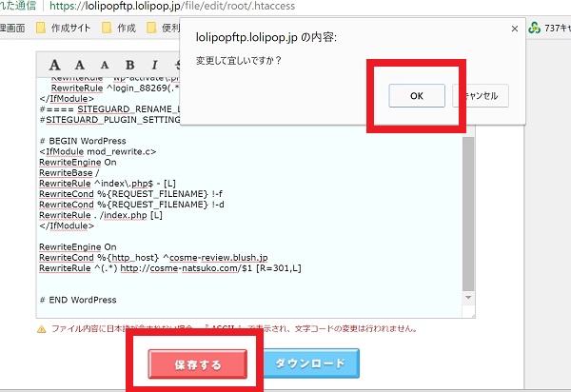Viewport: 571px width, 392px height.
Task: Click the 'RewriteRule ^index\.php$ - [L]' line
Action: (108, 184)
